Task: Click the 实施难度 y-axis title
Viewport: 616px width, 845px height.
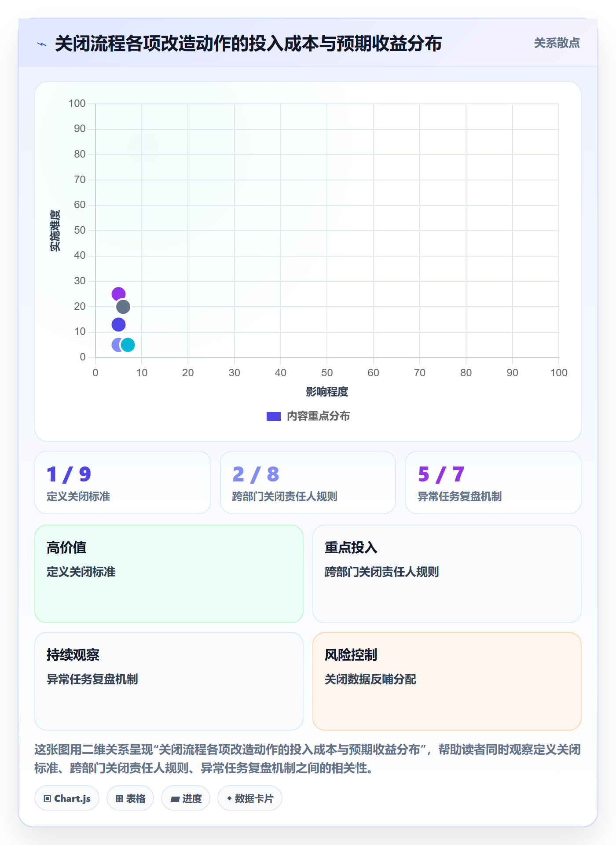Action: [x=55, y=231]
